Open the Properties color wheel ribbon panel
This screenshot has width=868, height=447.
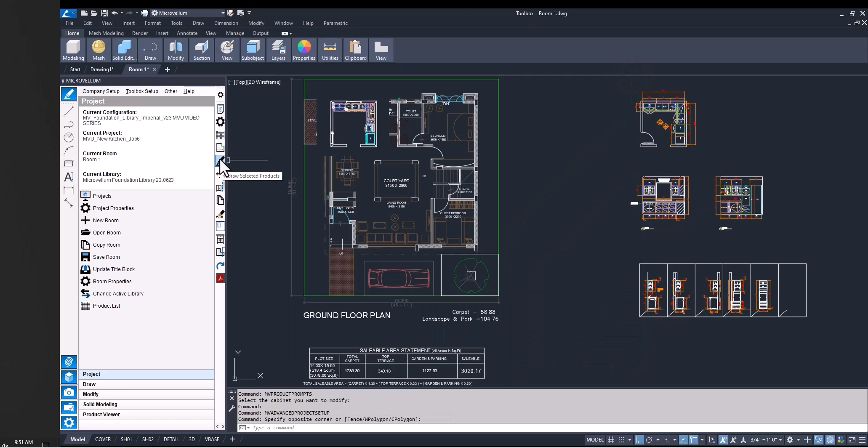[304, 51]
